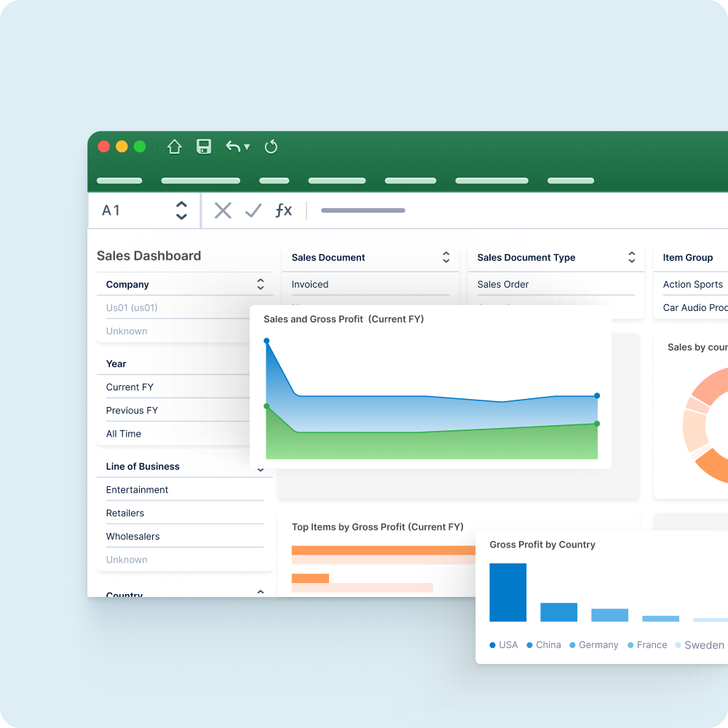Click the formula bar input field

tap(510, 211)
